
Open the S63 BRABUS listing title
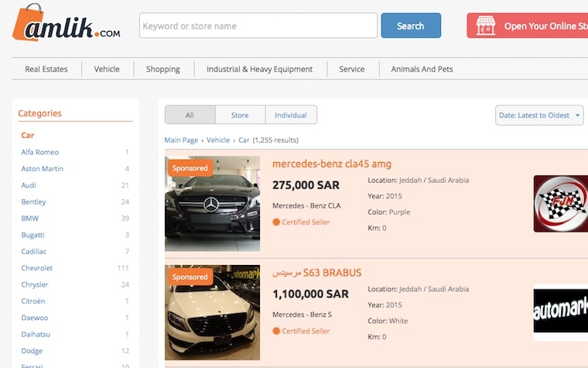[317, 273]
